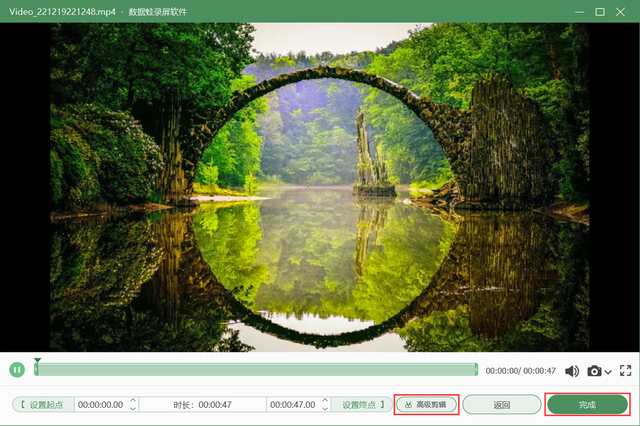Click the 设置终点 button
This screenshot has height=426, width=640.
click(362, 404)
